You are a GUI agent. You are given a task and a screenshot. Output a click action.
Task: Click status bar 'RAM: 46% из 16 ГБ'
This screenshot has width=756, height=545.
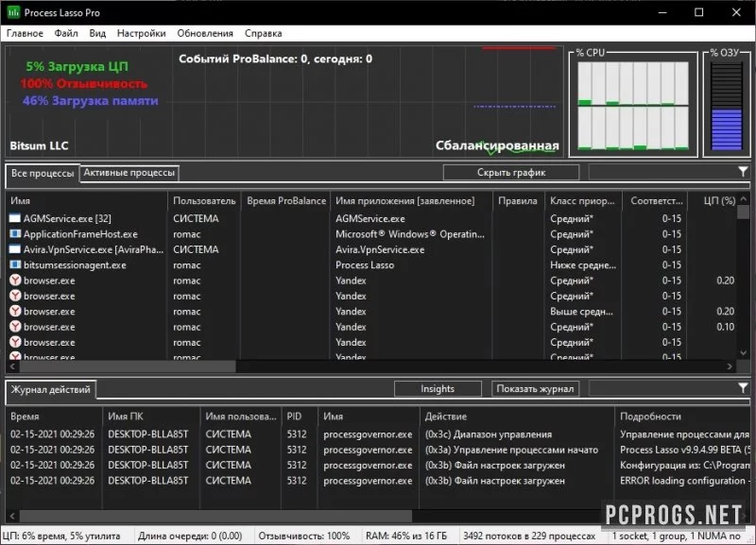tap(406, 536)
